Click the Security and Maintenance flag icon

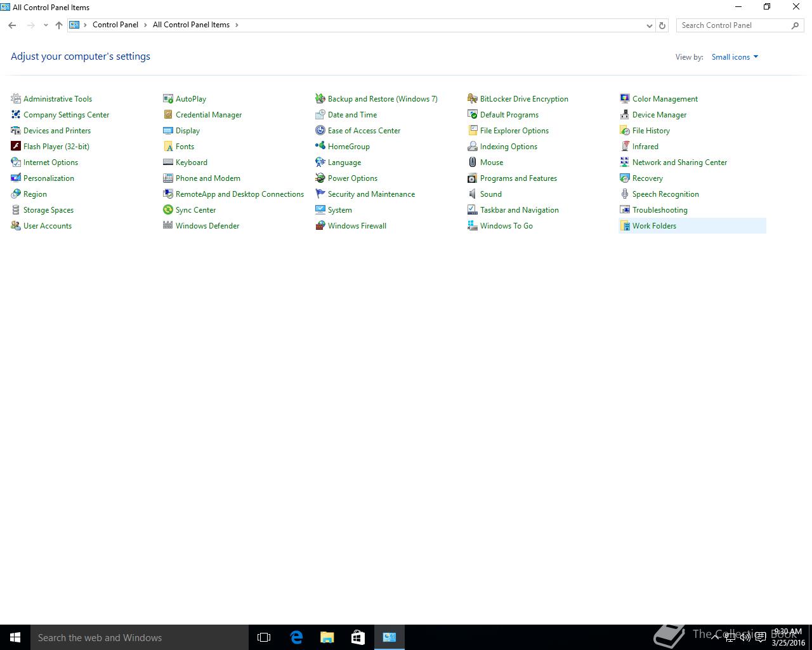point(320,194)
